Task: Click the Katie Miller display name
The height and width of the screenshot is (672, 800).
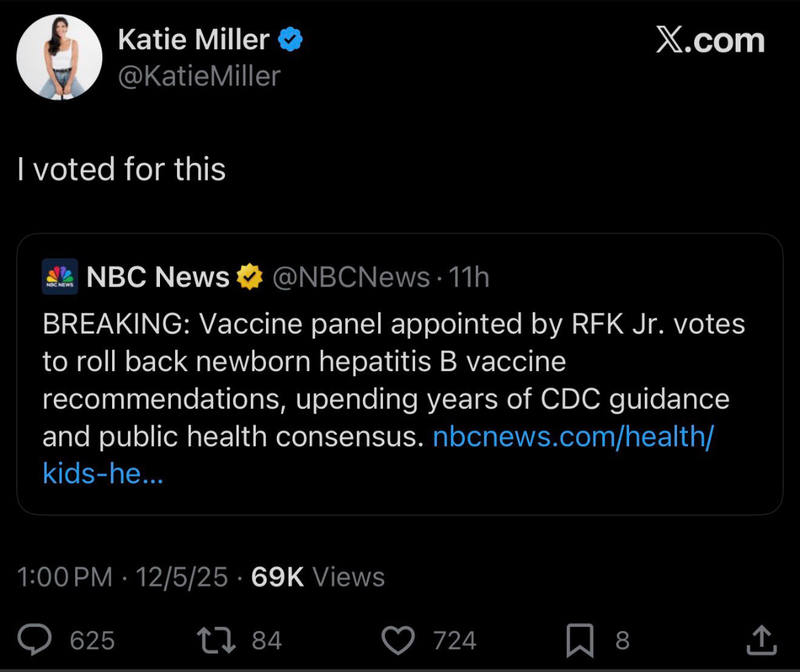Action: 194,40
